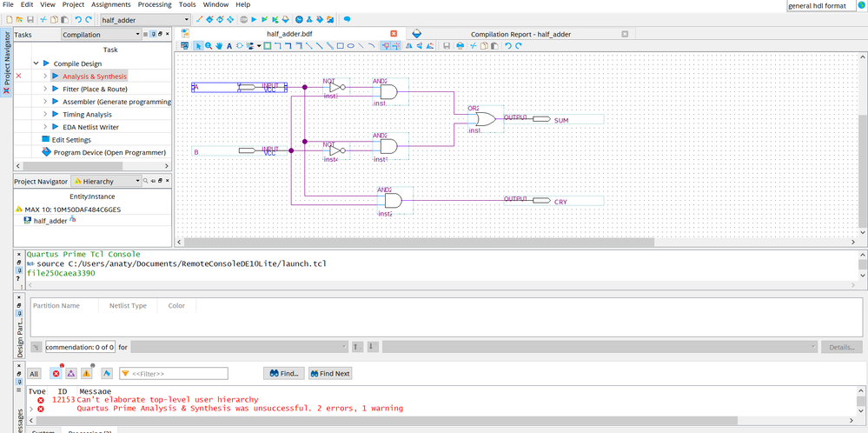Toggle critical warning messages filter

[x=71, y=373]
